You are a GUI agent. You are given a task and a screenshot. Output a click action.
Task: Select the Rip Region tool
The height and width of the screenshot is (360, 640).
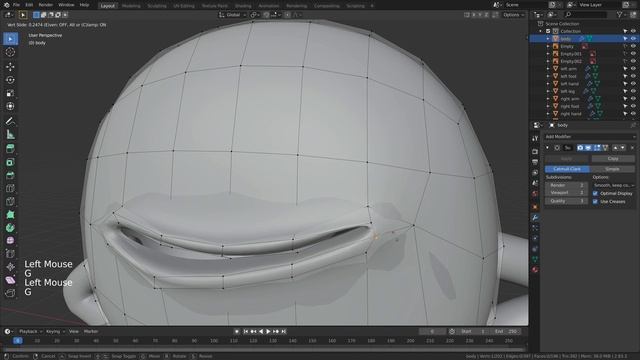tap(11, 293)
